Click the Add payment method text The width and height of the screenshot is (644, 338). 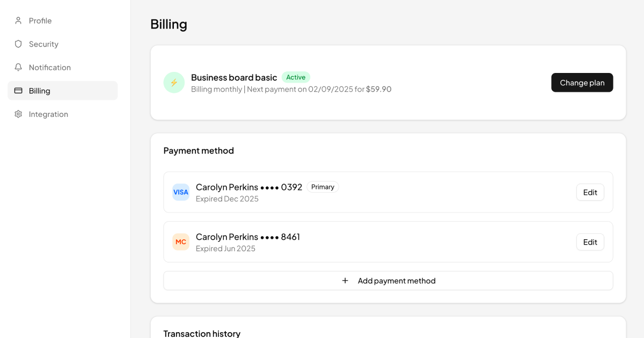(397, 281)
